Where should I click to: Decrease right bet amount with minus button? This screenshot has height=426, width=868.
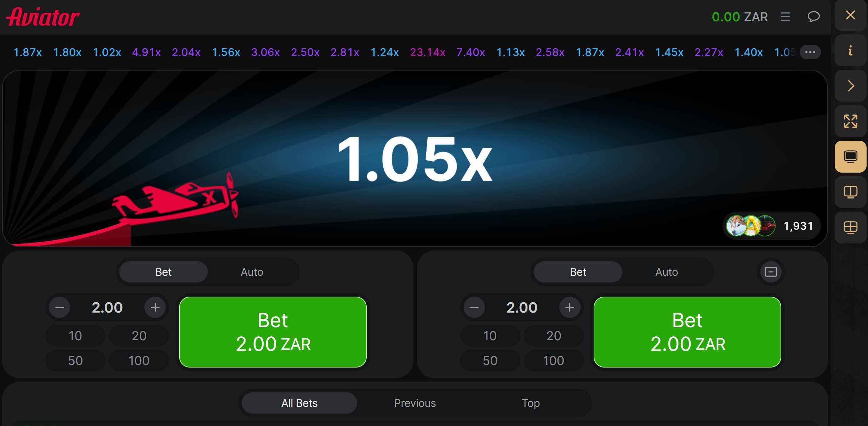click(474, 307)
